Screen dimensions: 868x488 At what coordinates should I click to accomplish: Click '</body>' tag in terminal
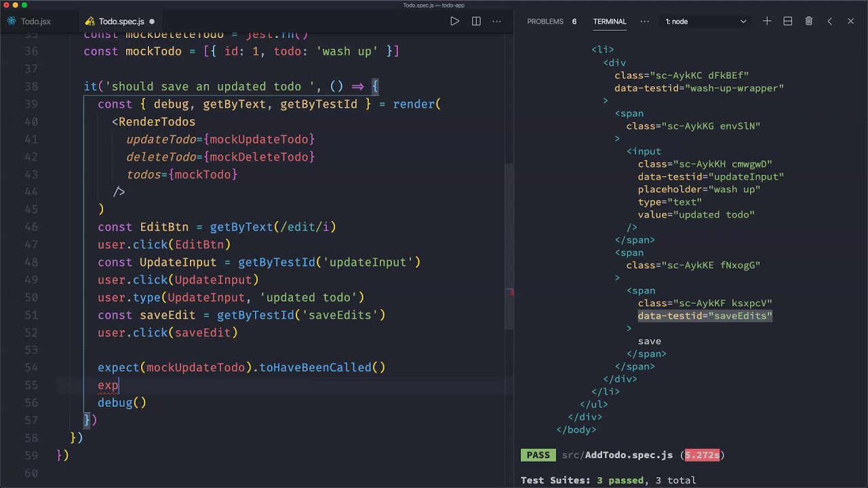coord(576,430)
